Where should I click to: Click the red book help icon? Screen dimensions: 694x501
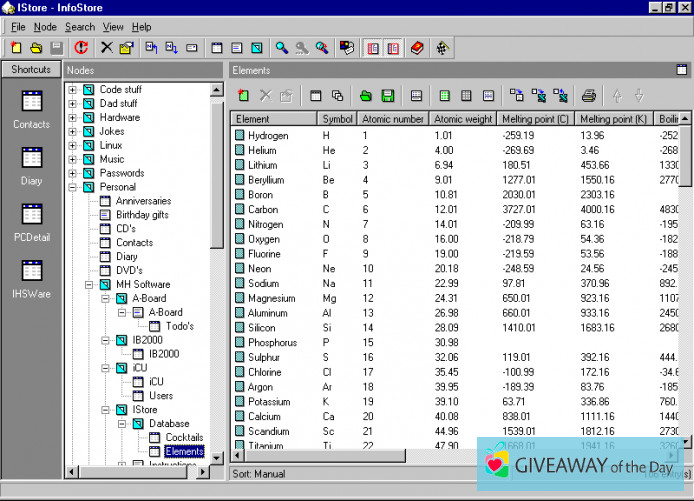click(x=417, y=47)
